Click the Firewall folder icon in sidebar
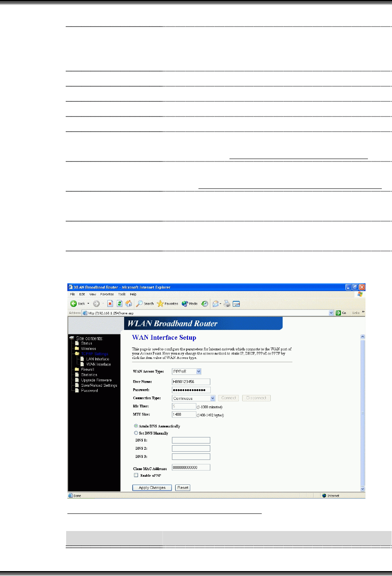Image resolution: width=392 pixels, height=576 pixels. click(77, 370)
